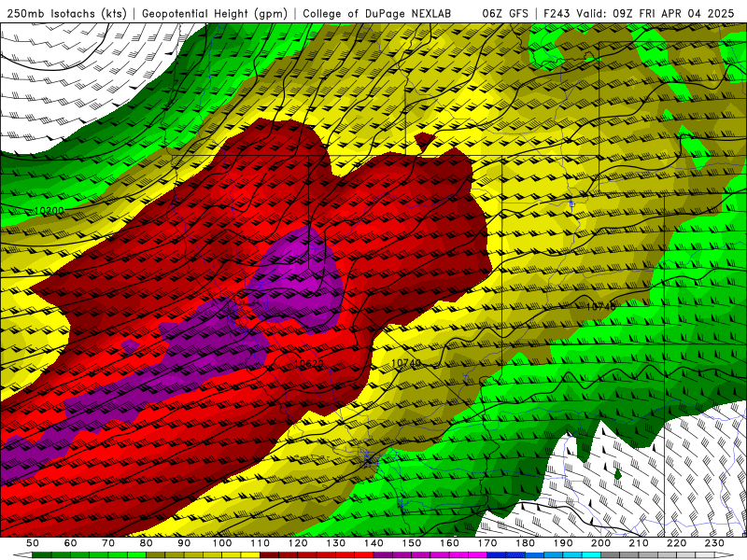Select the 190 label on the color scale
747x560 pixels.
[563, 543]
